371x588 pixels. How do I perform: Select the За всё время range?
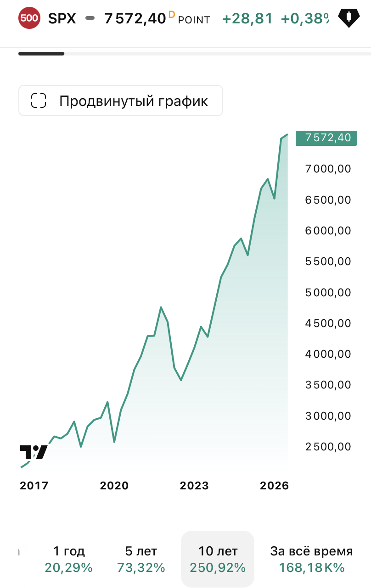pos(311,559)
